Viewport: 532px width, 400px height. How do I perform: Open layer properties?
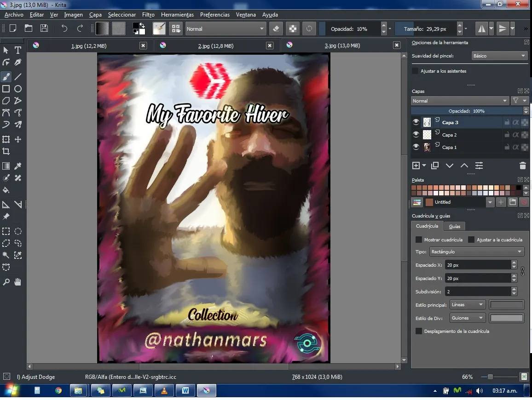(479, 166)
